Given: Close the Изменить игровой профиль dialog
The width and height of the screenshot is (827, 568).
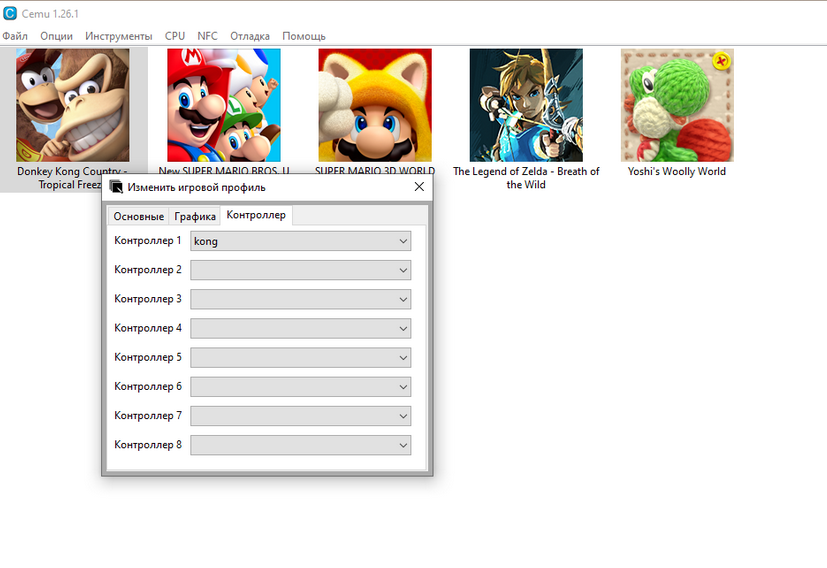Looking at the screenshot, I should (x=419, y=187).
